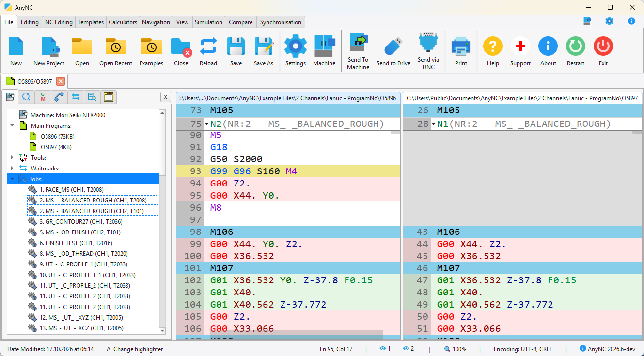Go to the Calculators tab
The width and height of the screenshot is (644, 356).
[123, 22]
